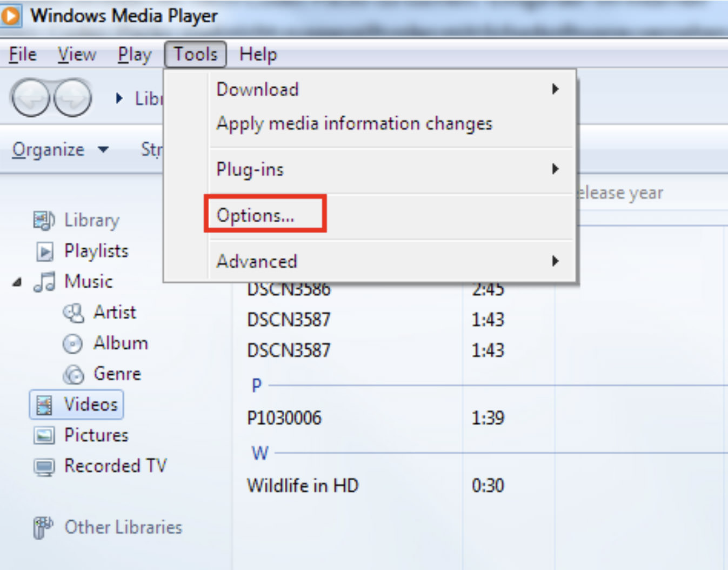Click the 0:30 length of Wildlife in HD
The image size is (728, 570).
point(488,486)
